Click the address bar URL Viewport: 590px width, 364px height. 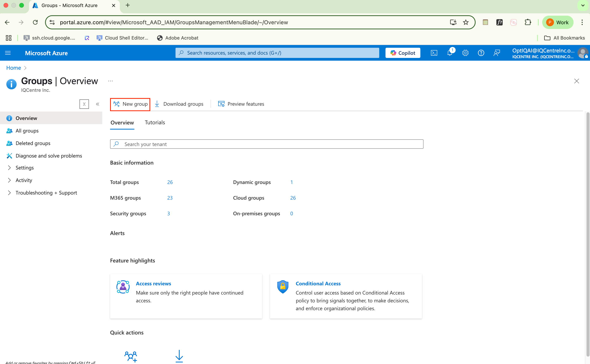(x=174, y=22)
